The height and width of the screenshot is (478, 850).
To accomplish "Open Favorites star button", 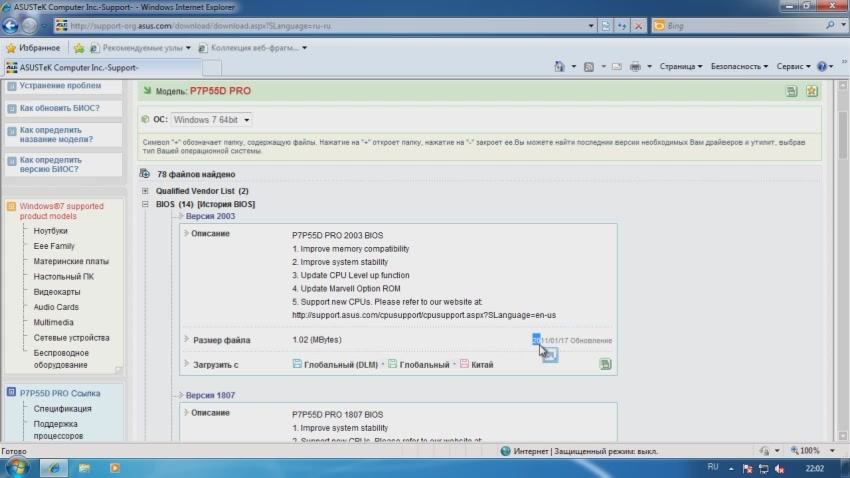I will 11,48.
